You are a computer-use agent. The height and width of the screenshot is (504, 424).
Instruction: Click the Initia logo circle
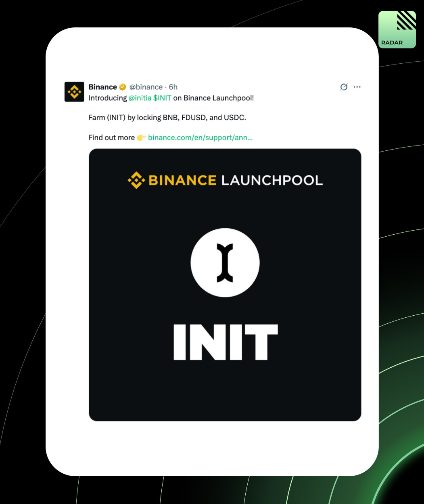pyautogui.click(x=225, y=263)
